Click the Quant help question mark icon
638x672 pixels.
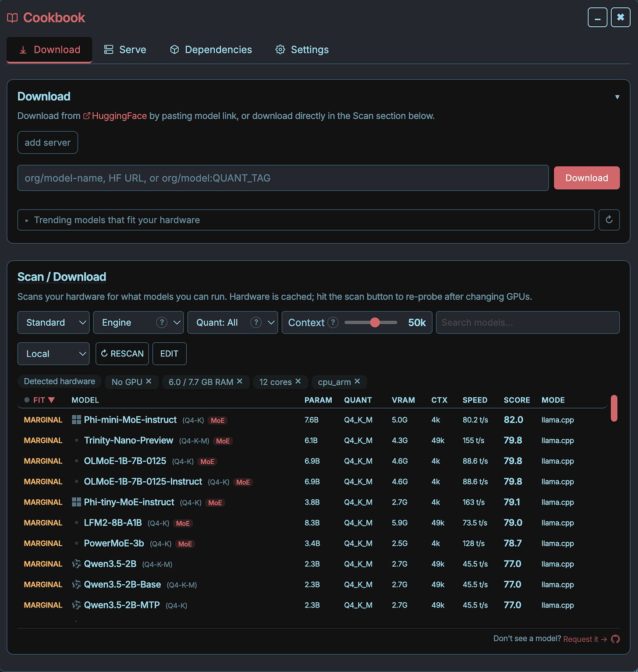[256, 323]
